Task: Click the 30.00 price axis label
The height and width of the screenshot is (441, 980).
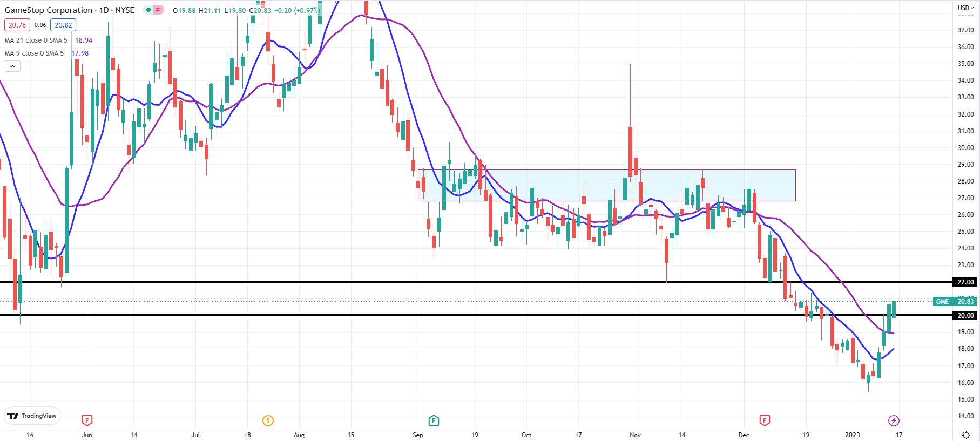Action: coord(965,147)
